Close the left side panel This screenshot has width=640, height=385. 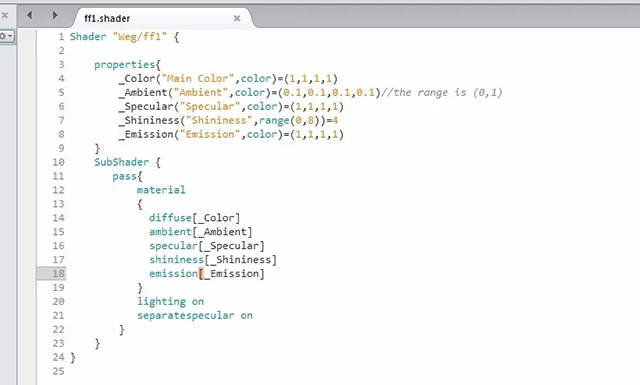pos(4,16)
